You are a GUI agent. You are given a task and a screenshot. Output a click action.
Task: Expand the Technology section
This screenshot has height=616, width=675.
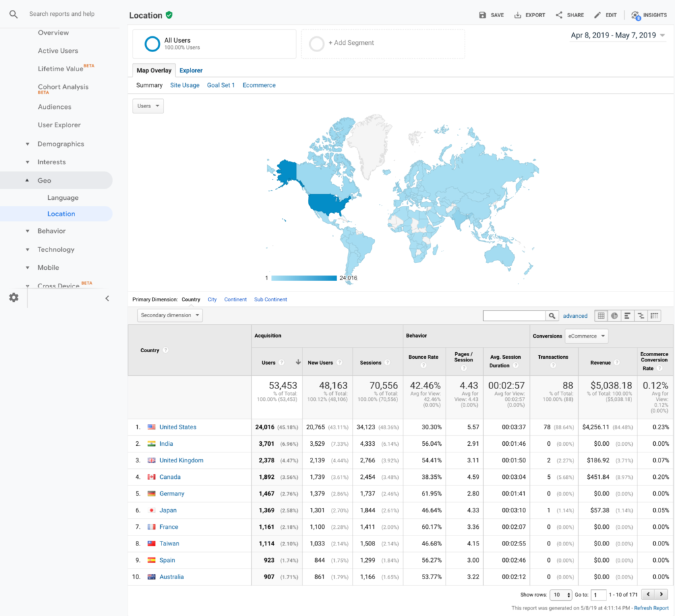pyautogui.click(x=55, y=249)
